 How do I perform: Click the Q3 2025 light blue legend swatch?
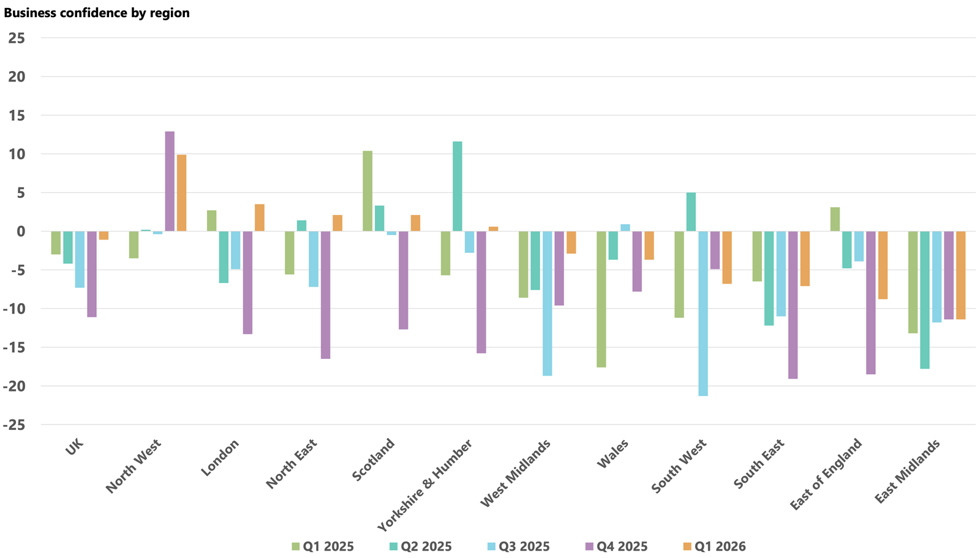tap(492, 546)
